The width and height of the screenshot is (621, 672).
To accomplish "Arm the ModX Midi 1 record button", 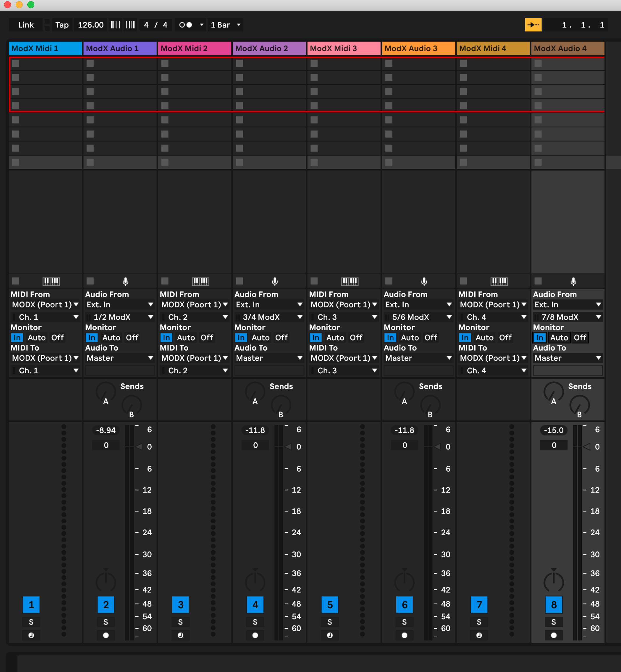I will pos(31,635).
